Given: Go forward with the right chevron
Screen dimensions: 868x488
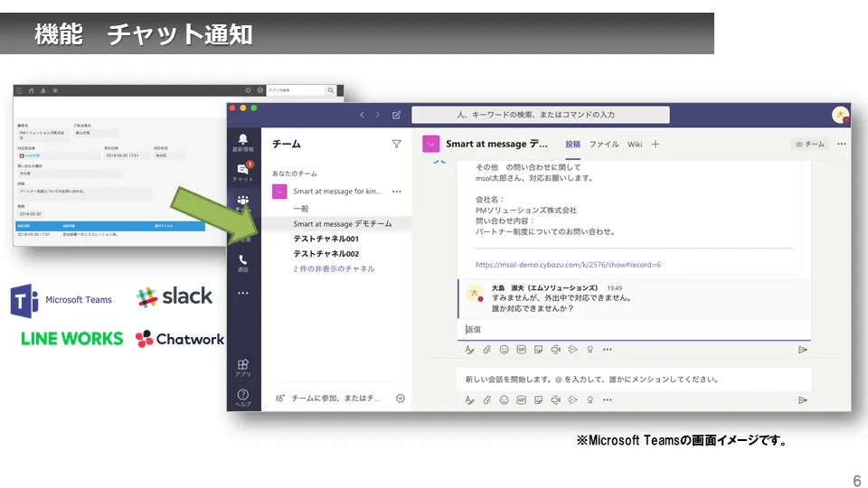Looking at the screenshot, I should [x=378, y=115].
